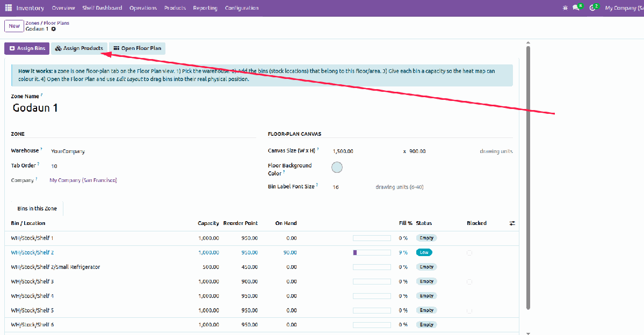The height and width of the screenshot is (335, 644).
Task: Edit the canvas height 900.00
Action: 417,151
